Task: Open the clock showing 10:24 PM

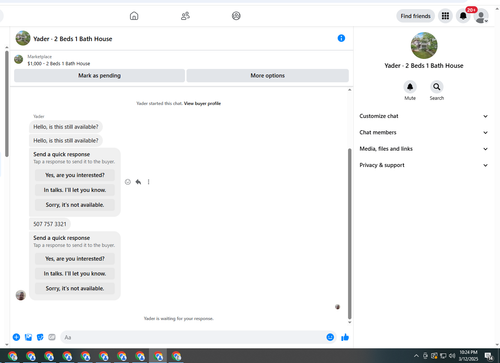Action: 468,355
